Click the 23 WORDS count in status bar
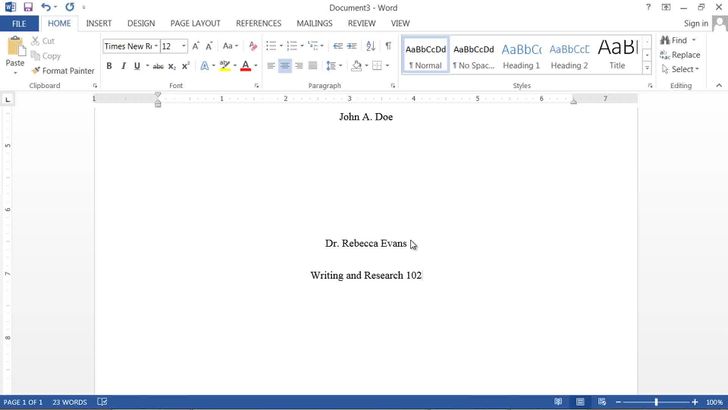728x410 pixels. click(x=70, y=402)
